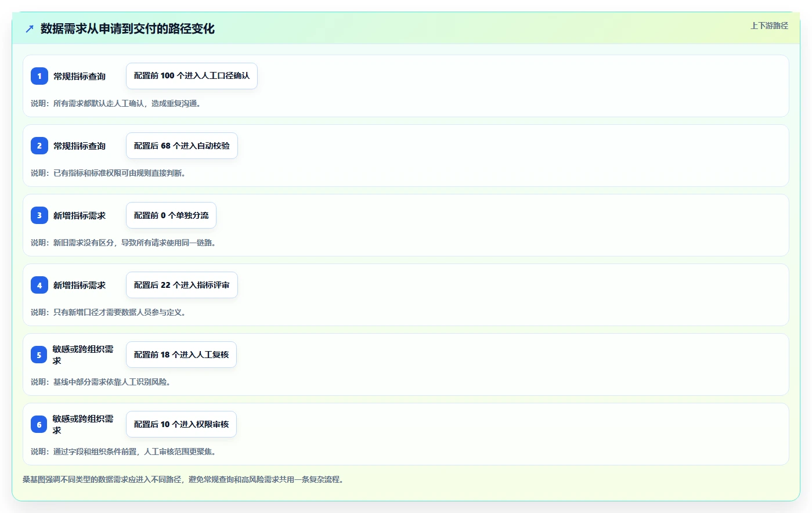
Task: Click the arrow icon beside the panel title
Action: tap(30, 28)
